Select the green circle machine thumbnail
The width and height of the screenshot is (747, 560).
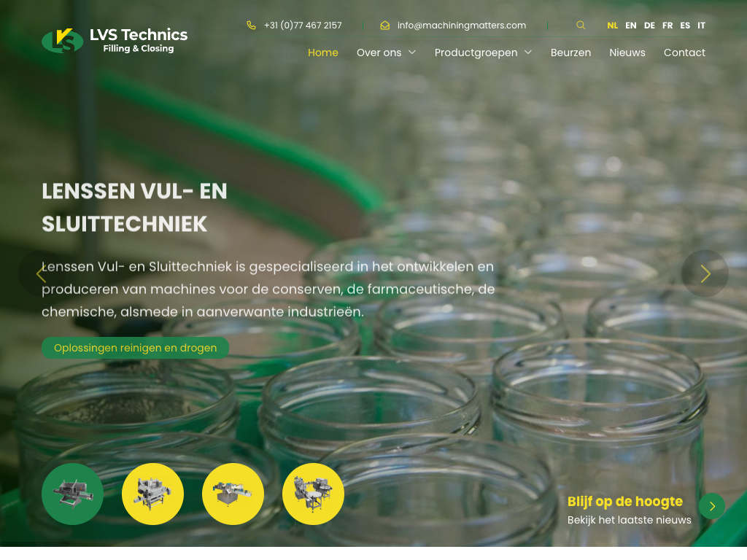point(72,494)
